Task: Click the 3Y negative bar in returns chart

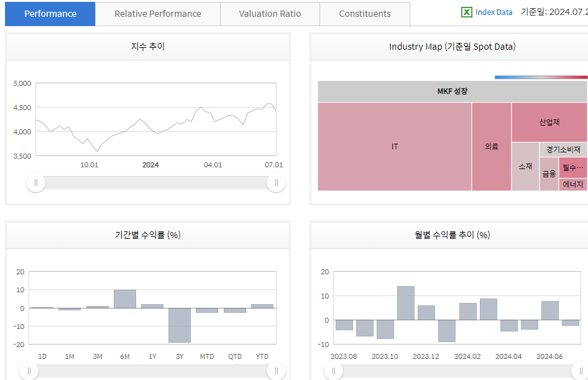Action: pyautogui.click(x=180, y=325)
